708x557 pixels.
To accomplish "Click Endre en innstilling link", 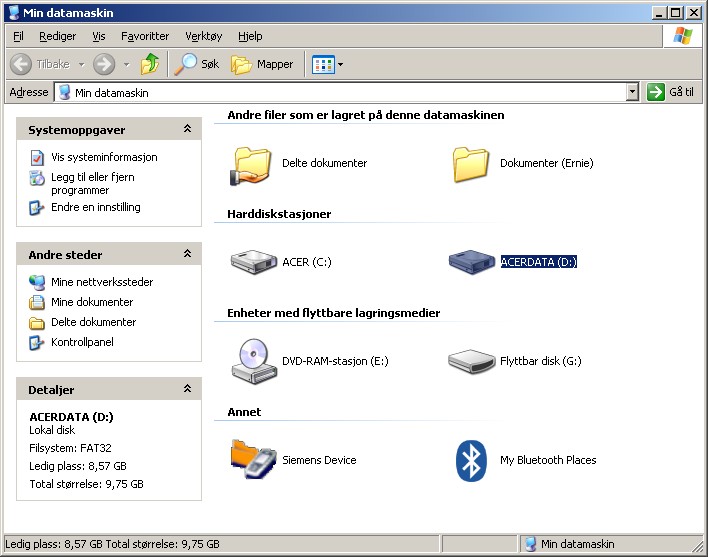I will click(x=96, y=207).
